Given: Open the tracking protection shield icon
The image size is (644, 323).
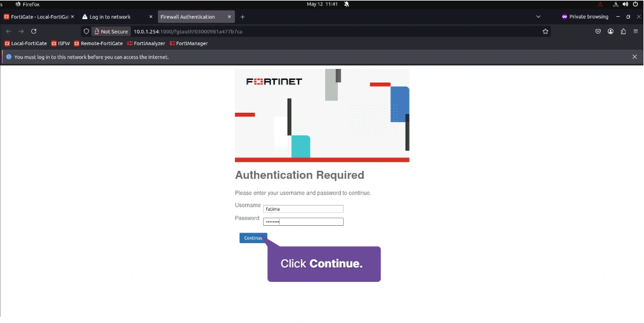Looking at the screenshot, I should pos(86,31).
